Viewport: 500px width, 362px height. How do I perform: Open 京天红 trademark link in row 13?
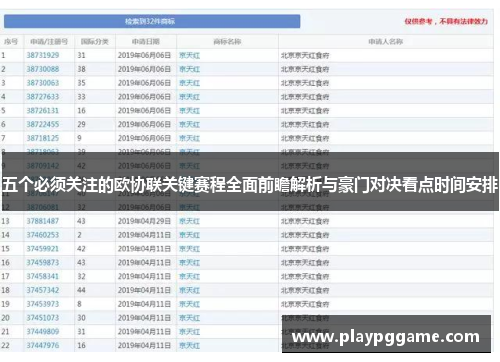point(189,222)
